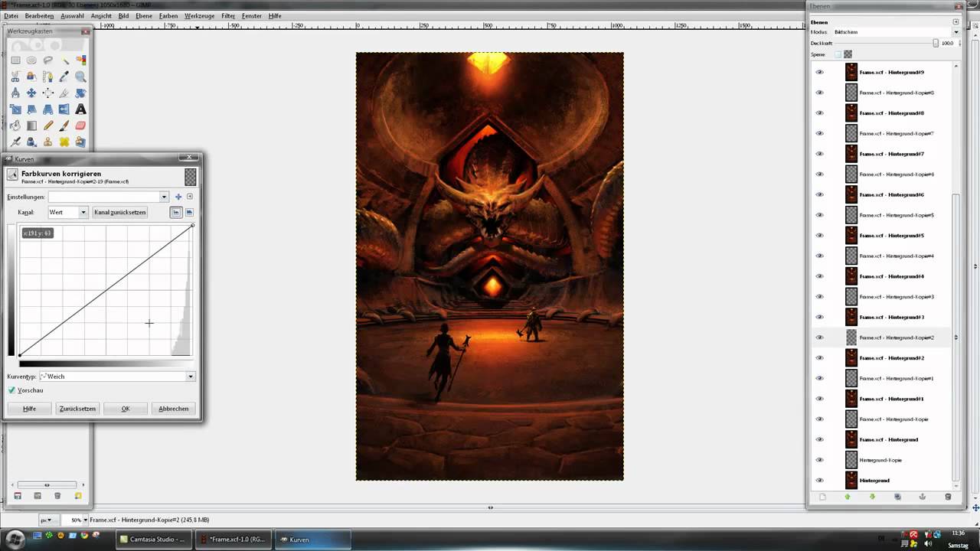The image size is (980, 551).
Task: Open the Kanal channel dropdown
Action: (x=67, y=212)
